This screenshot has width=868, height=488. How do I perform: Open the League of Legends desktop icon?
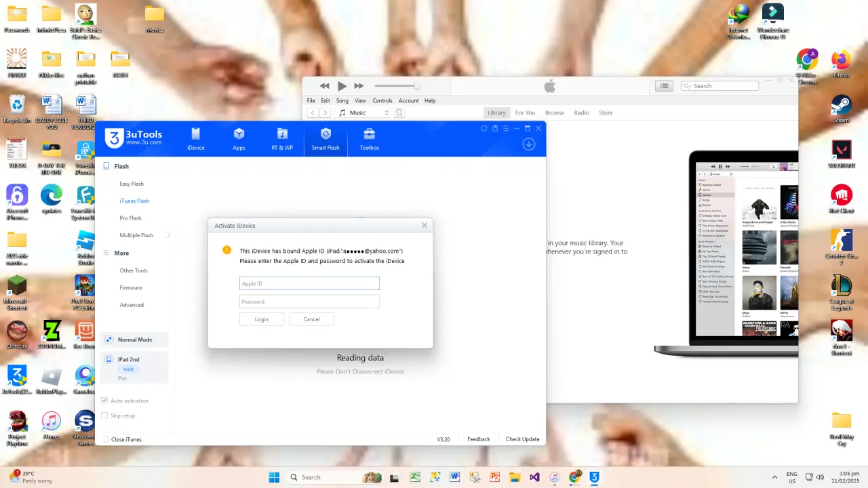pyautogui.click(x=841, y=293)
